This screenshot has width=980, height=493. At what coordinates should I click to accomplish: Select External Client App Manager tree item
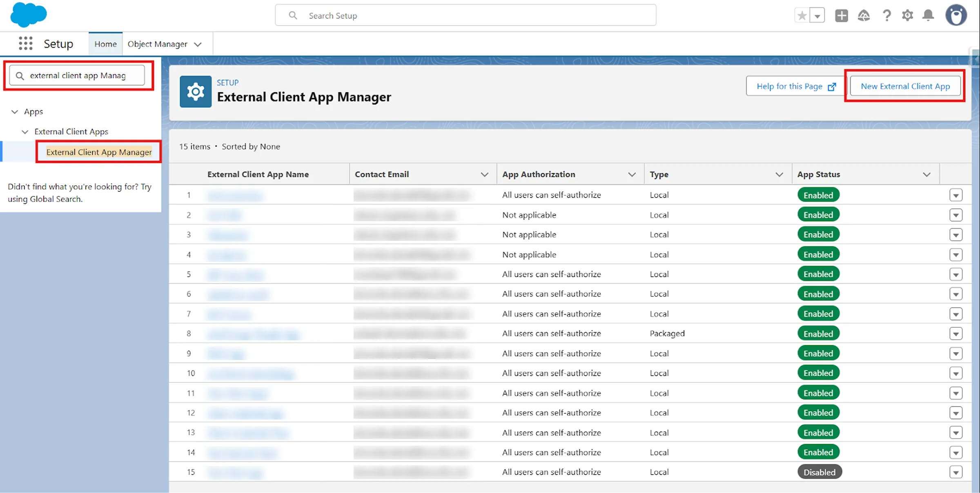[99, 152]
